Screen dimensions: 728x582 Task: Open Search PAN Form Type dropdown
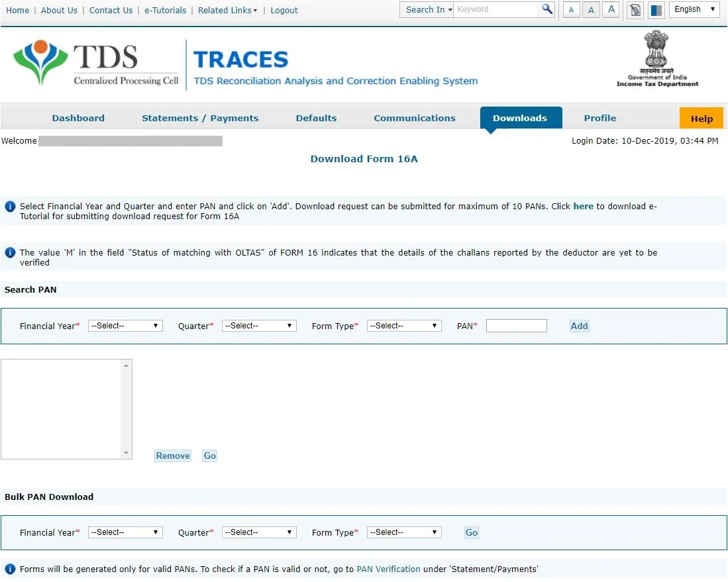click(404, 326)
